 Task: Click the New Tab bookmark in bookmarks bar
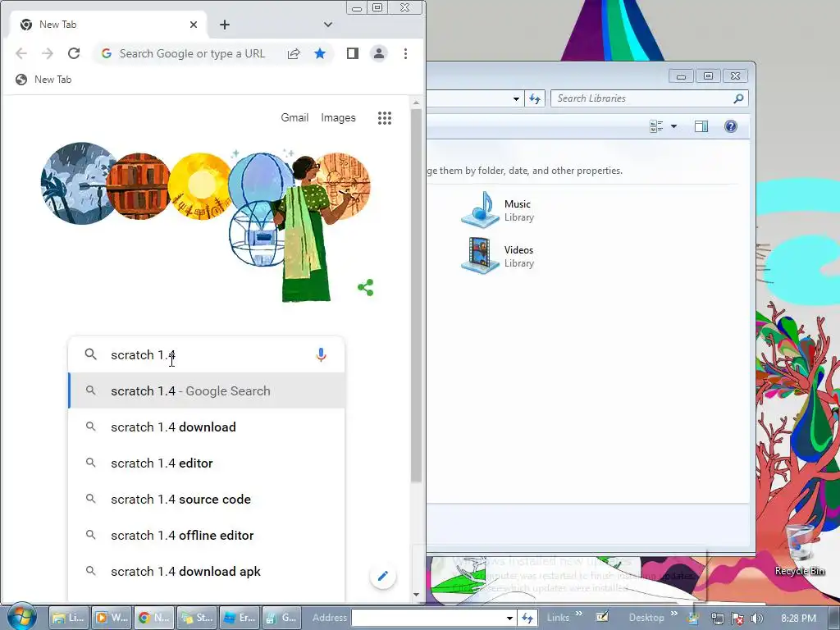click(44, 80)
